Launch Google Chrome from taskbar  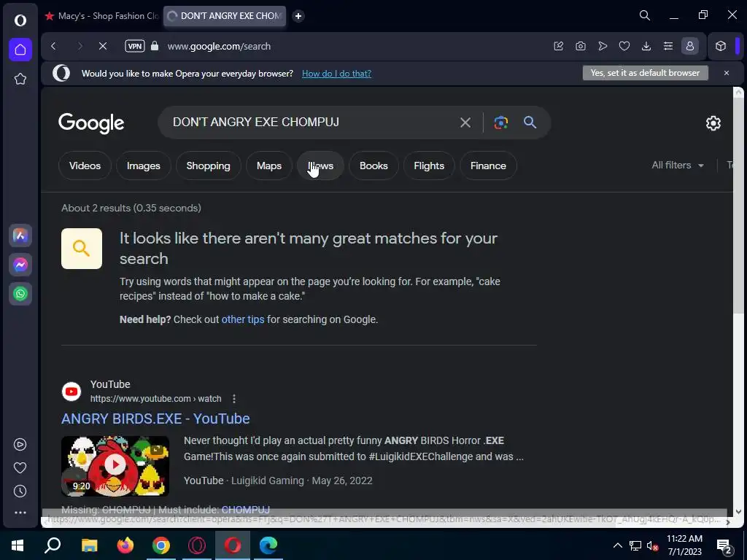(x=161, y=545)
